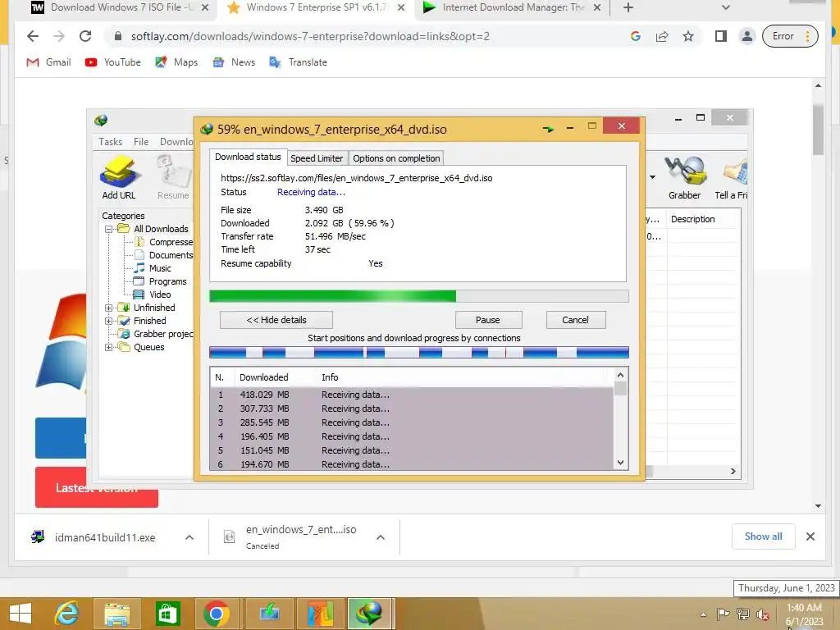Switch to Internet Download Manager browser tab
This screenshot has height=630, width=840.
(x=512, y=7)
